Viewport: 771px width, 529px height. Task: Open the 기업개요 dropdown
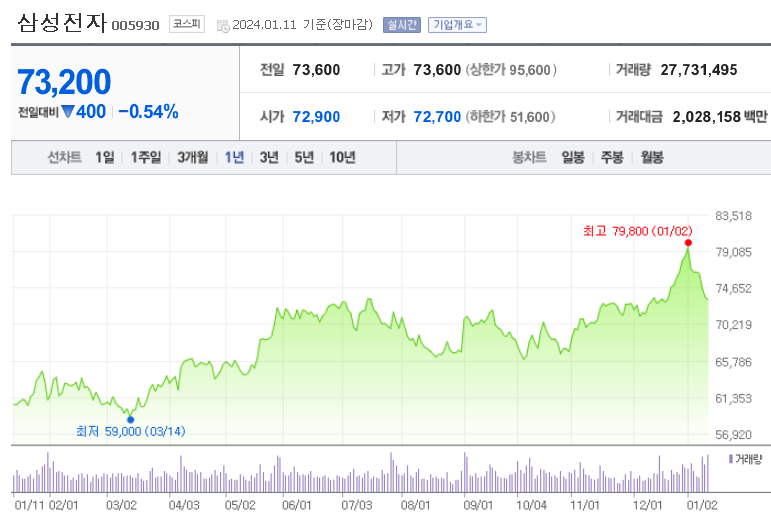[457, 25]
